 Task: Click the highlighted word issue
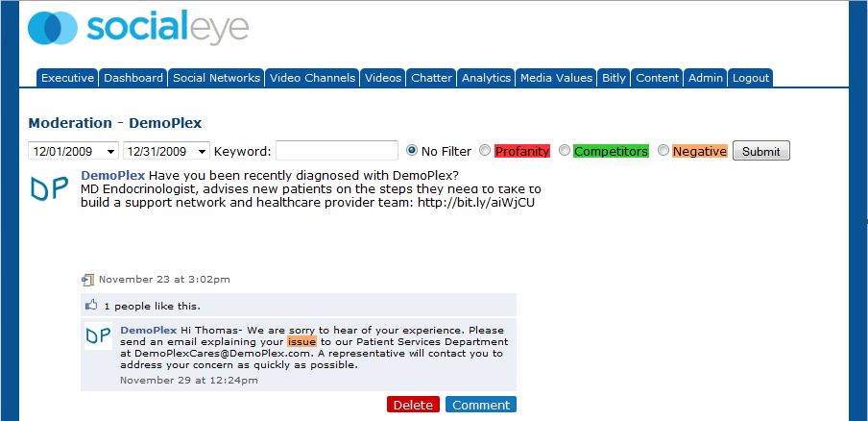(x=301, y=342)
